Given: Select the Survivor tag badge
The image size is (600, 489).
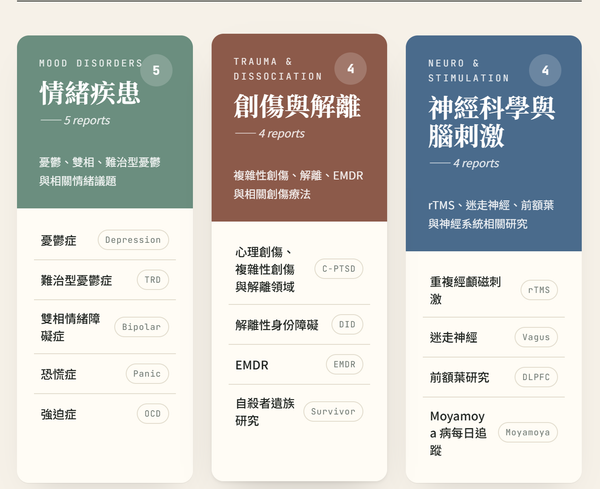Looking at the screenshot, I should coord(333,411).
